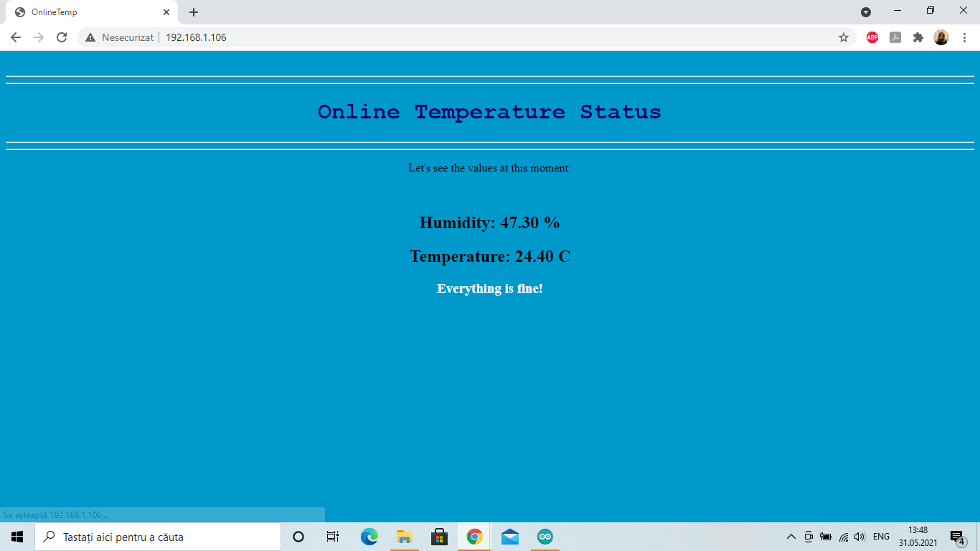
Task: Open Microsoft Edge from the taskbar
Action: (x=369, y=537)
